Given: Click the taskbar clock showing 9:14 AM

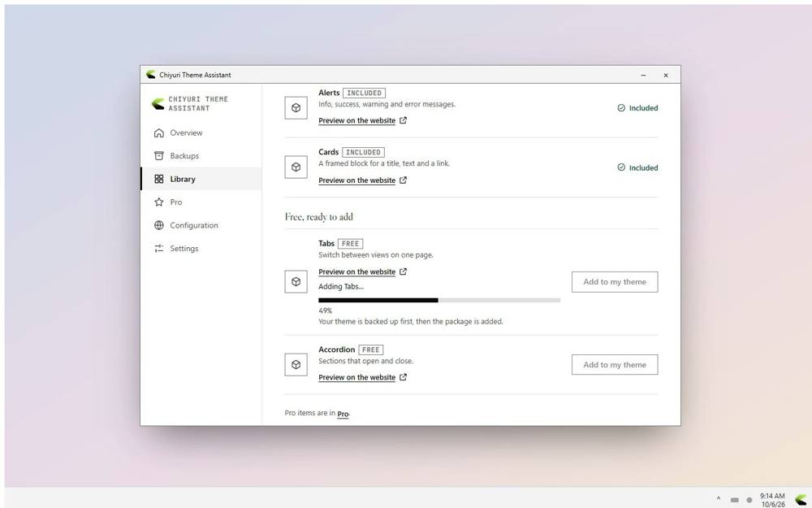Looking at the screenshot, I should click(773, 500).
